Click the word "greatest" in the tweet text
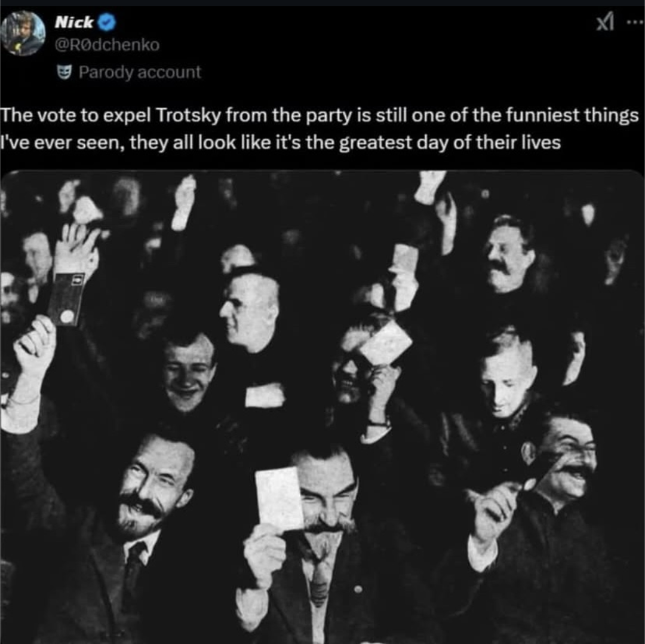Viewport: 645px width, 644px height. (x=379, y=143)
